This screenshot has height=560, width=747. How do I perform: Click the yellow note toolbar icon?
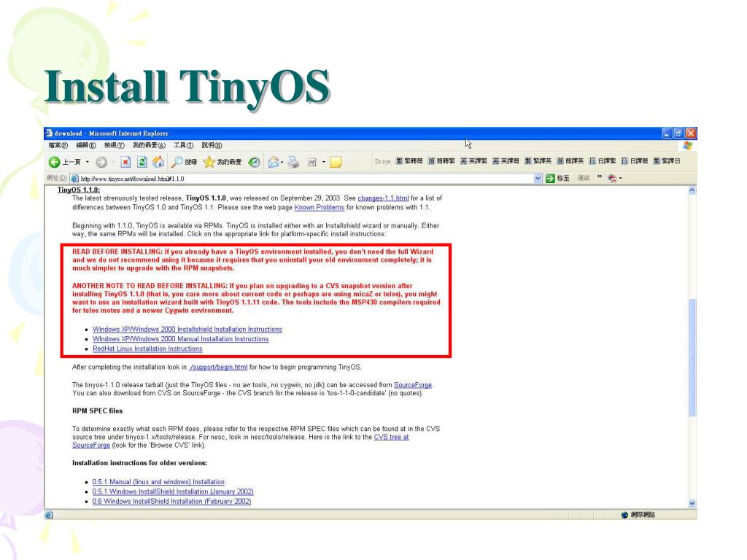(x=336, y=162)
